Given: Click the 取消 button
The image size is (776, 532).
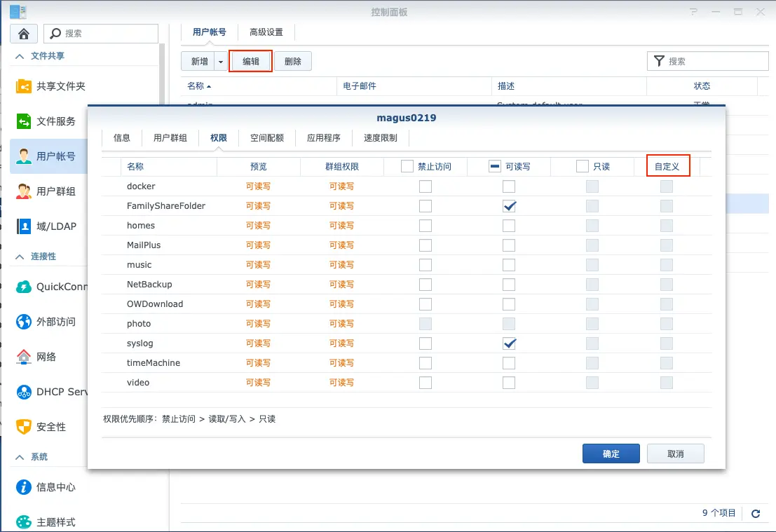Looking at the screenshot, I should click(675, 453).
